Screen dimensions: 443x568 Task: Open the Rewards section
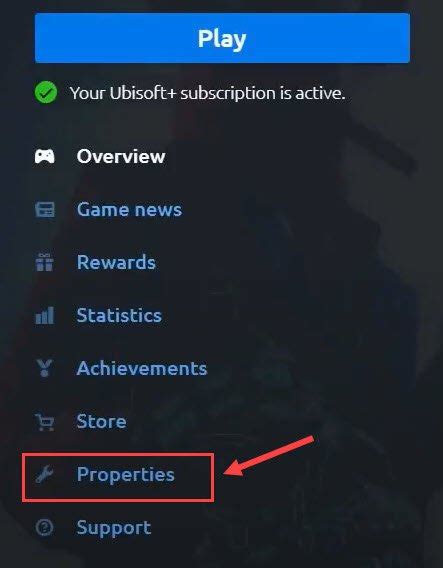click(x=116, y=262)
